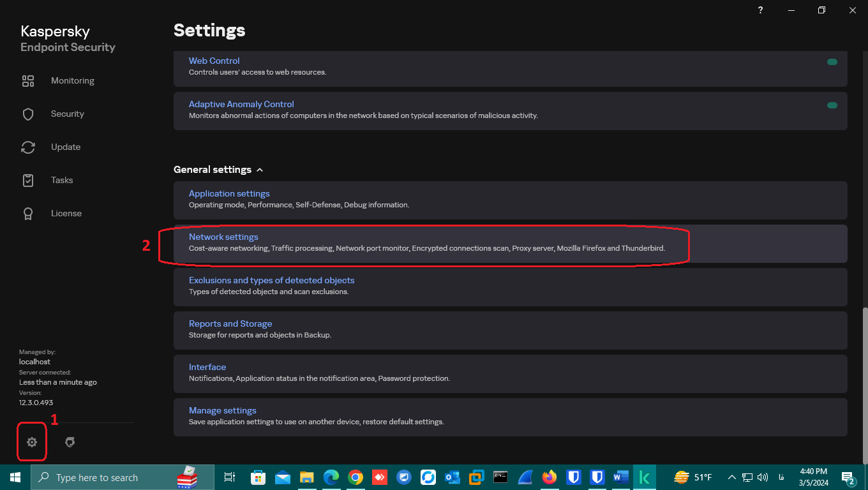This screenshot has height=490, width=868.
Task: Toggle the Web Control switch
Action: click(x=832, y=62)
